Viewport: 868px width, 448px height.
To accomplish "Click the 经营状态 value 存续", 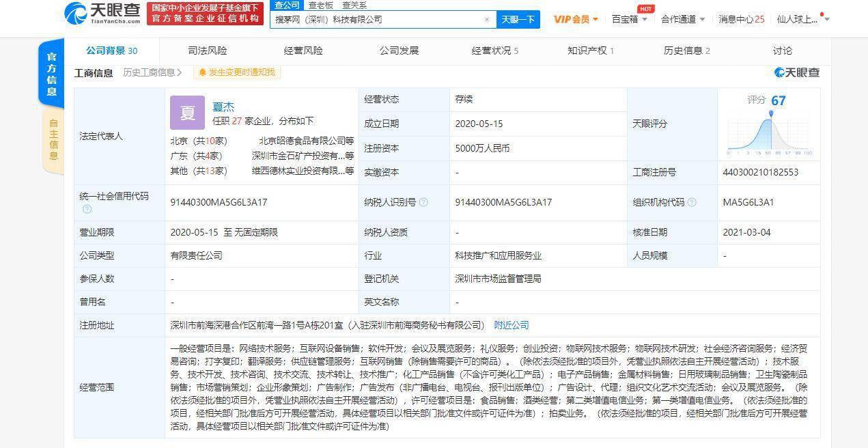I will click(x=464, y=99).
